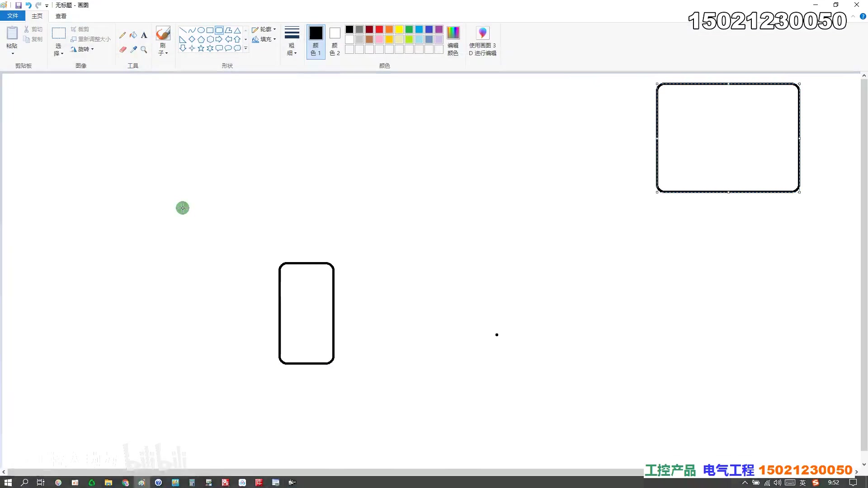Choose the Five-point star shape
Image resolution: width=868 pixels, height=488 pixels.
pyautogui.click(x=201, y=48)
